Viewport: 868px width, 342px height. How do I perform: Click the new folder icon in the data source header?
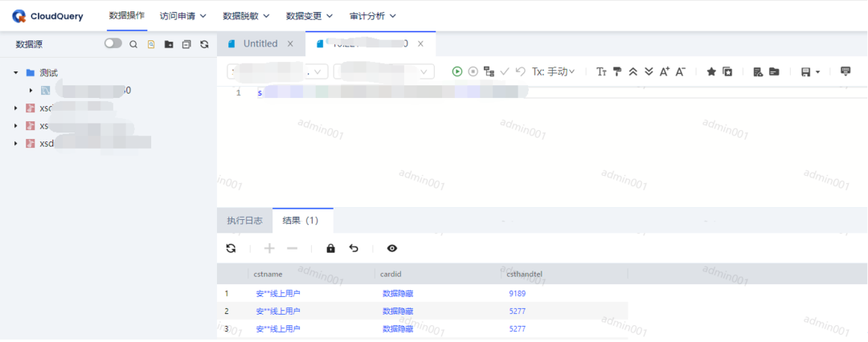(169, 44)
